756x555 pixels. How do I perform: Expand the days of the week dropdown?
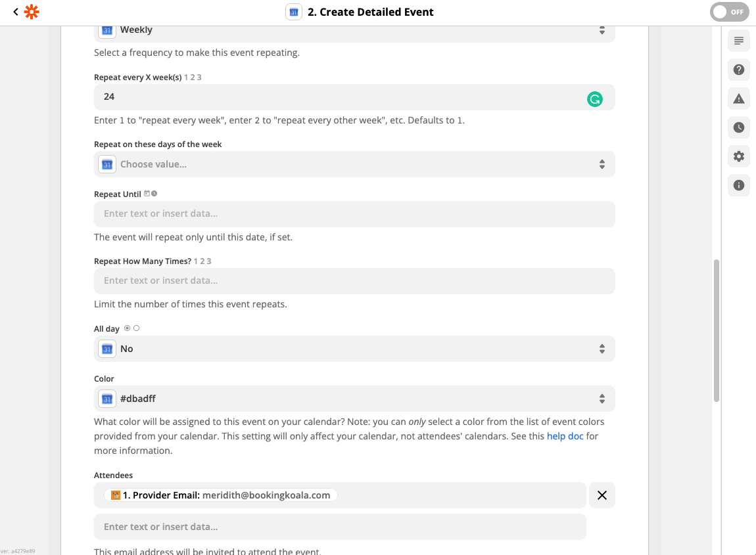[354, 164]
